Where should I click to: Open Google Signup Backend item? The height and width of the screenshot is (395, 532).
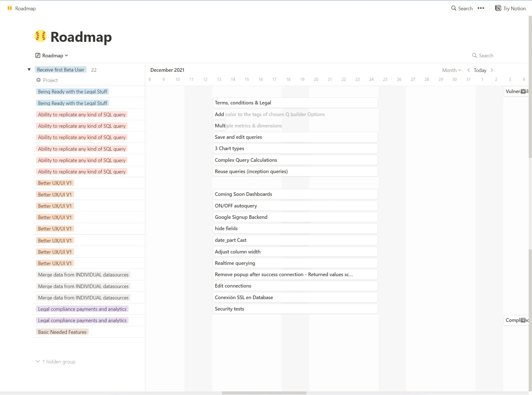(x=295, y=217)
